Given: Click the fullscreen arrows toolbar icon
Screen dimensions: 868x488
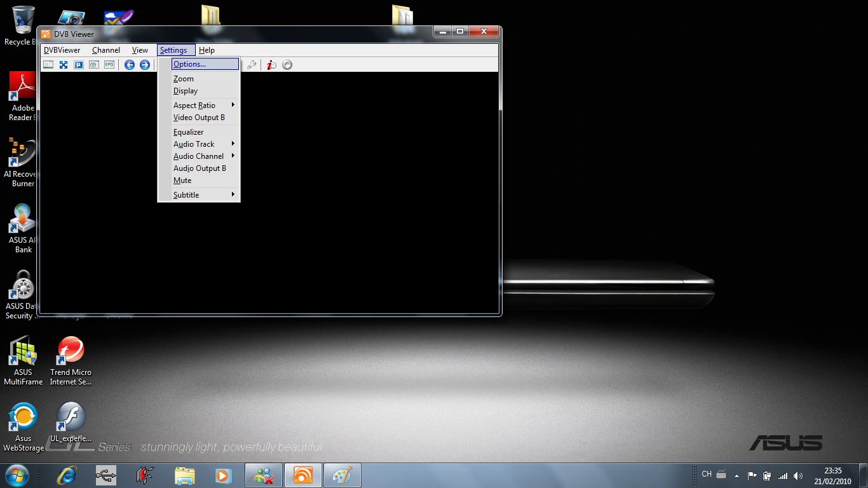Looking at the screenshot, I should coord(64,65).
